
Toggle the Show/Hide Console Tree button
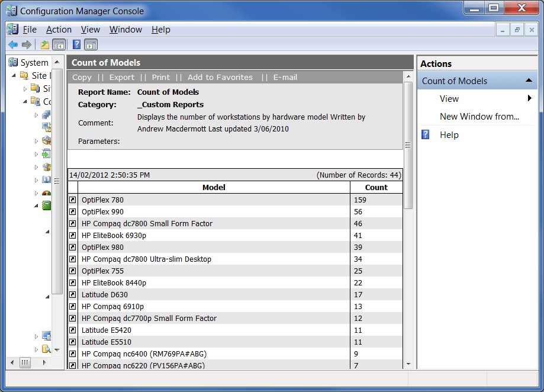tap(60, 44)
